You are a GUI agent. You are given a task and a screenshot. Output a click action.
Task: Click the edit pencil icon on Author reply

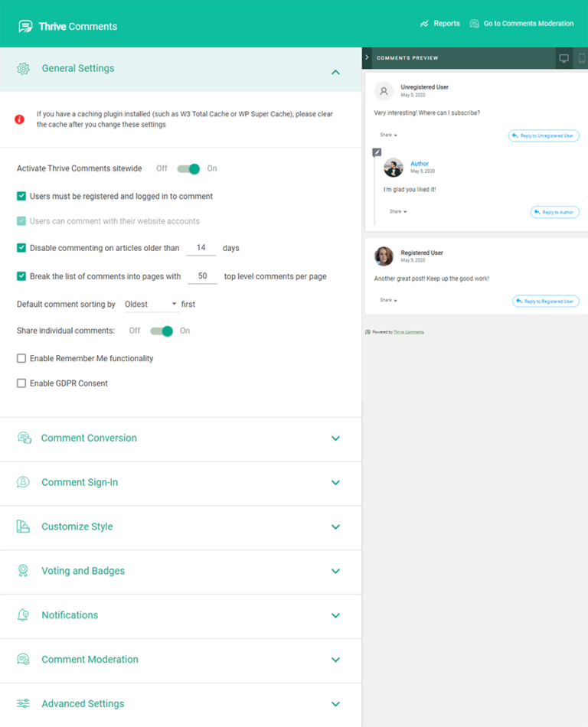point(377,152)
